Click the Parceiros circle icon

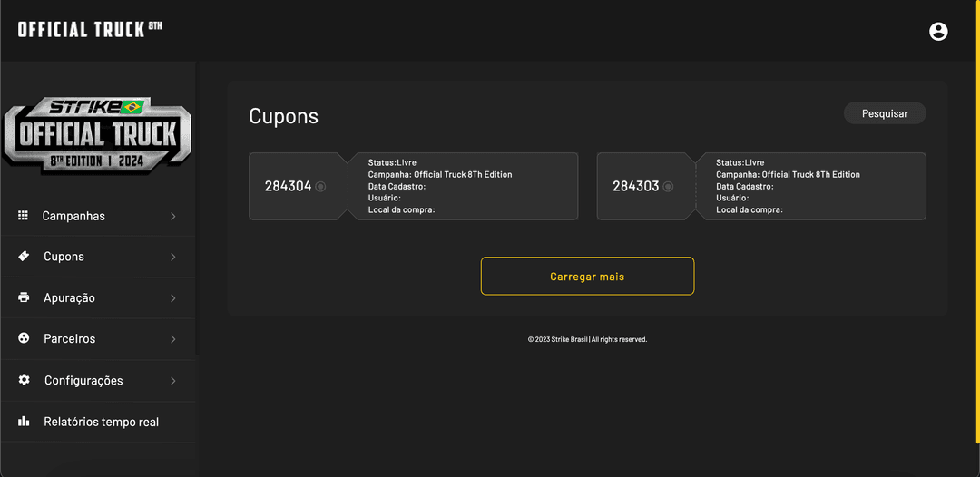click(x=24, y=338)
